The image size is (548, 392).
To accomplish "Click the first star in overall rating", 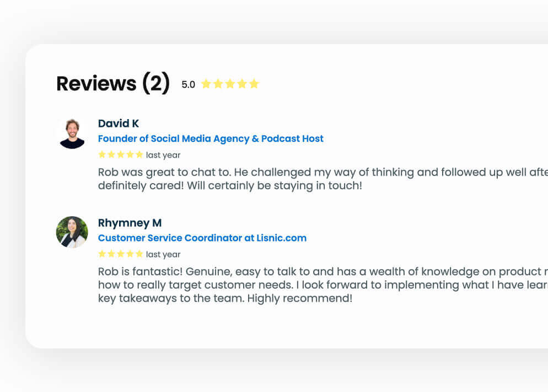I will pyautogui.click(x=206, y=84).
